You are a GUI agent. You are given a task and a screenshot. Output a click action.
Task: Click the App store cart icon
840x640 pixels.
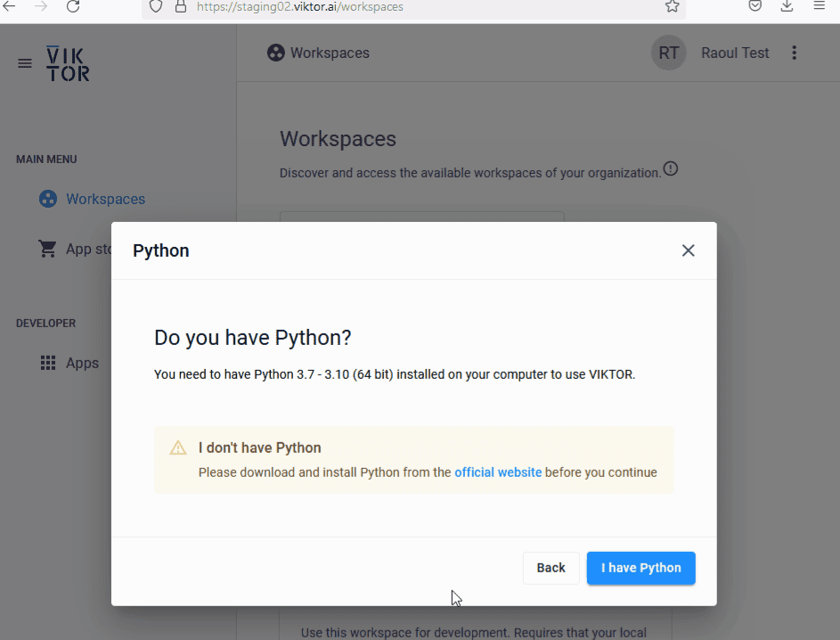pyautogui.click(x=47, y=249)
